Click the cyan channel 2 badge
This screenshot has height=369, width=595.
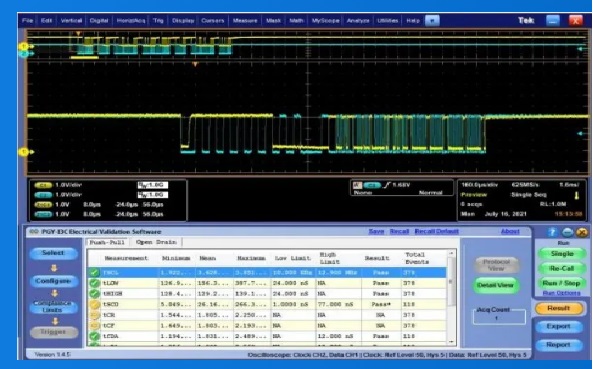pyautogui.click(x=43, y=195)
